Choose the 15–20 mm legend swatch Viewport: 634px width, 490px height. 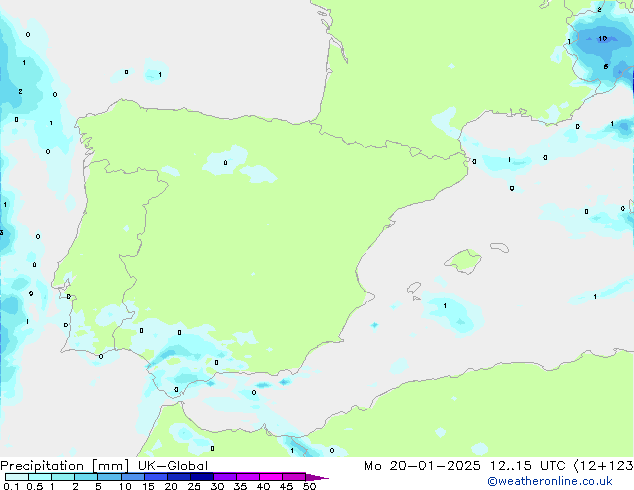[x=155, y=477]
